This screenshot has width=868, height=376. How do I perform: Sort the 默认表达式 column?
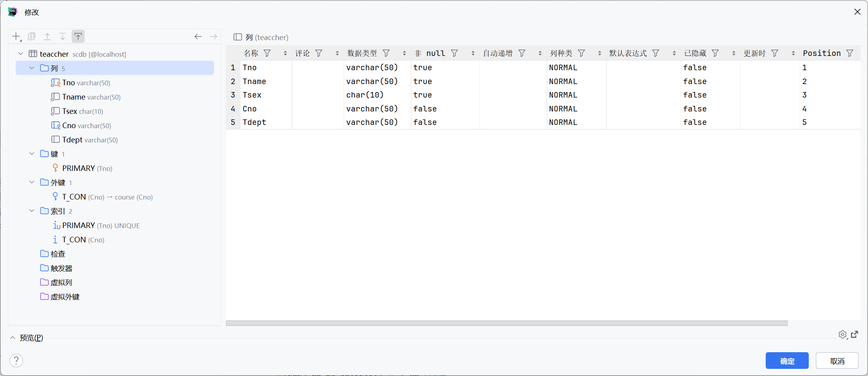tap(674, 53)
